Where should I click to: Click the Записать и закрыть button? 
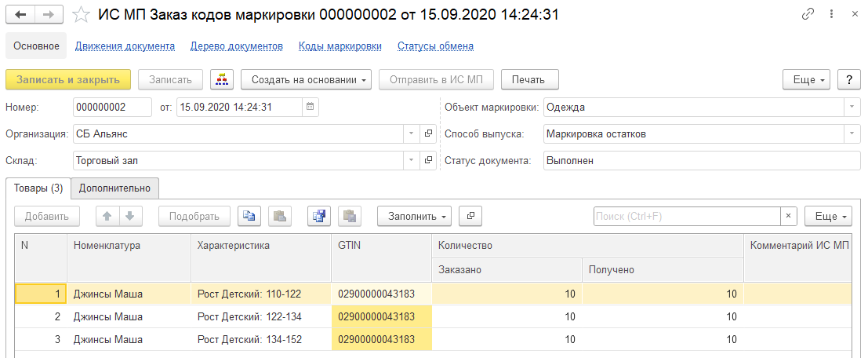pyautogui.click(x=68, y=79)
